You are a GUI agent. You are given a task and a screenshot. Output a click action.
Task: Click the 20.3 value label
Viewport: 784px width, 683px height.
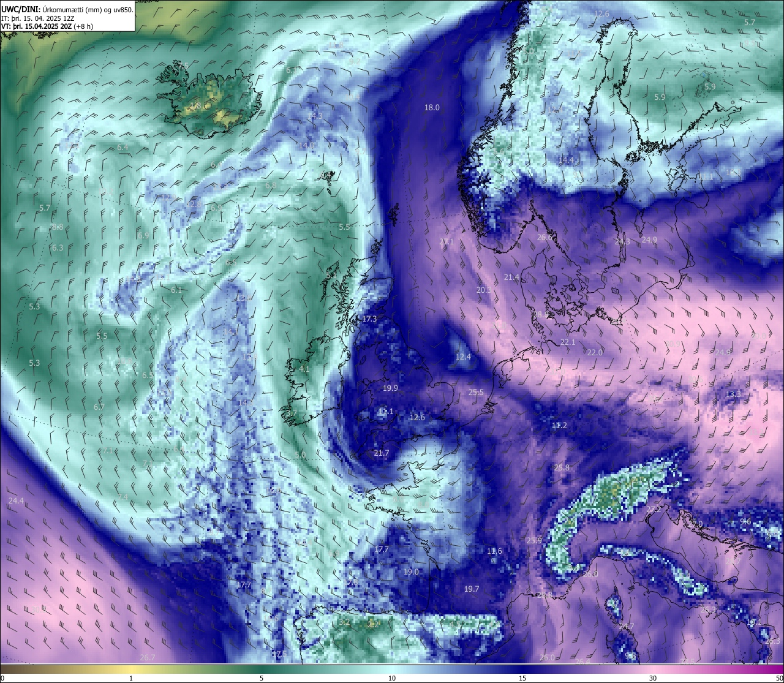pyautogui.click(x=484, y=290)
